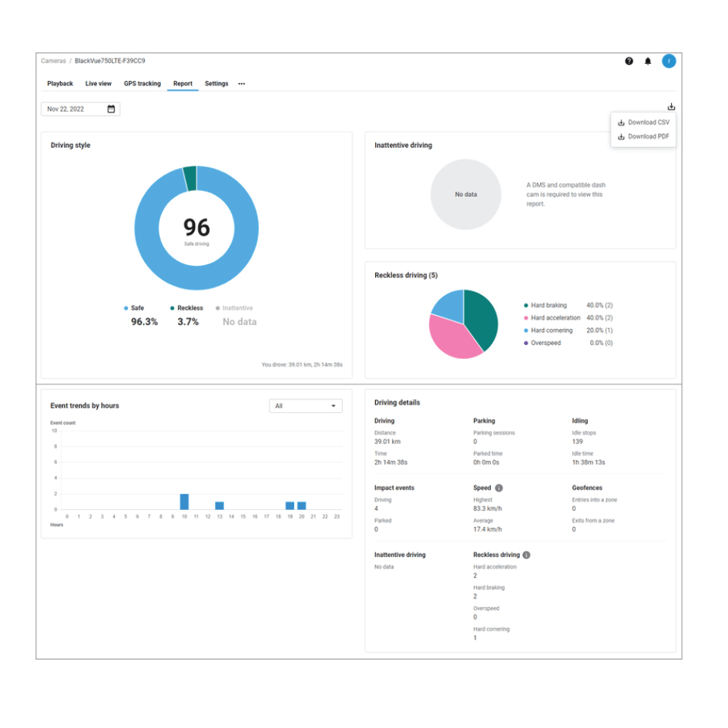The image size is (728, 728).
Task: Click the Hard braking legend entry
Action: [x=548, y=306]
